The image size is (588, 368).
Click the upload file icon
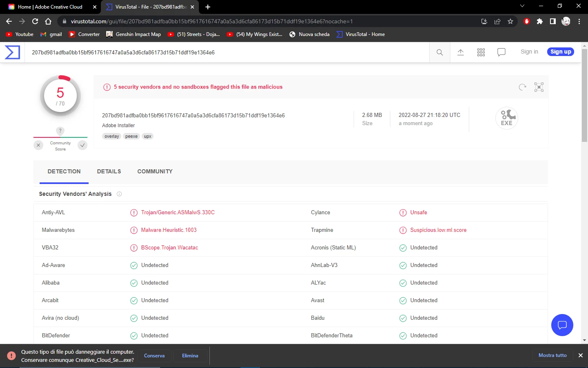[x=461, y=52]
